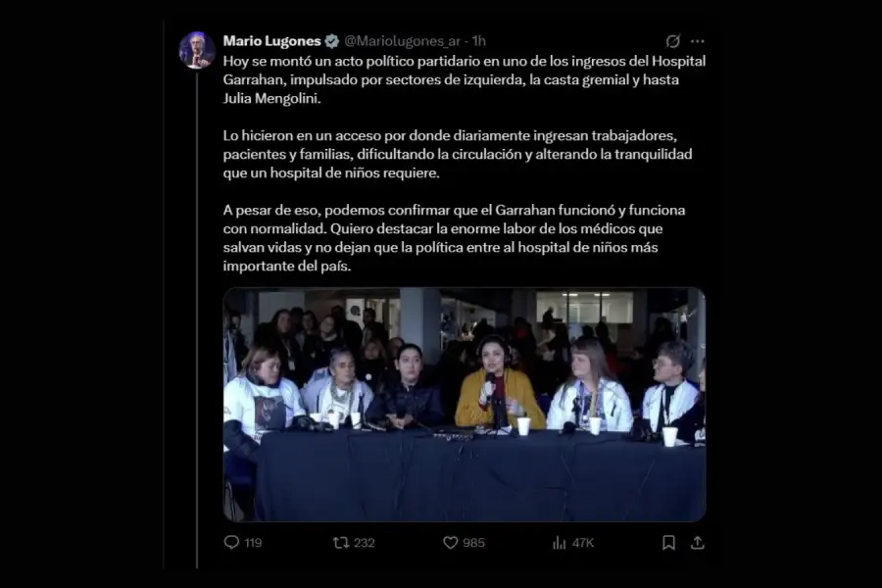
Task: Click the 47K views count
Action: [583, 543]
